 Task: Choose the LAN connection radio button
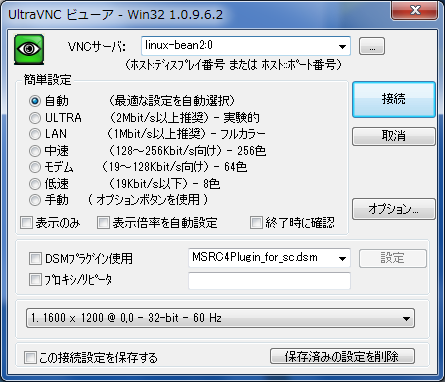[x=35, y=134]
